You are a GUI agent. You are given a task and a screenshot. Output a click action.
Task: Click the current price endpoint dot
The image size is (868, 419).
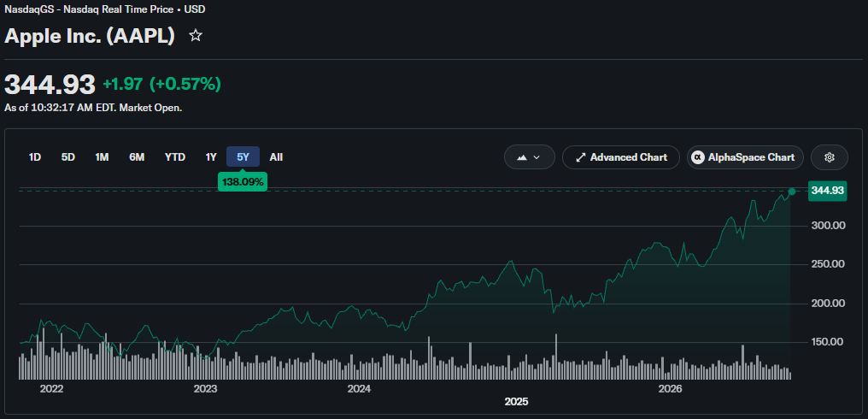click(792, 192)
